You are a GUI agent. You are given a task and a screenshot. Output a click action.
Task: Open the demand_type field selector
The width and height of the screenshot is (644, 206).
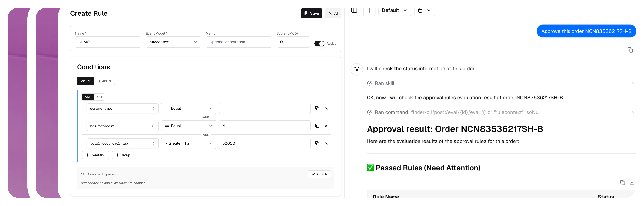pyautogui.click(x=123, y=108)
